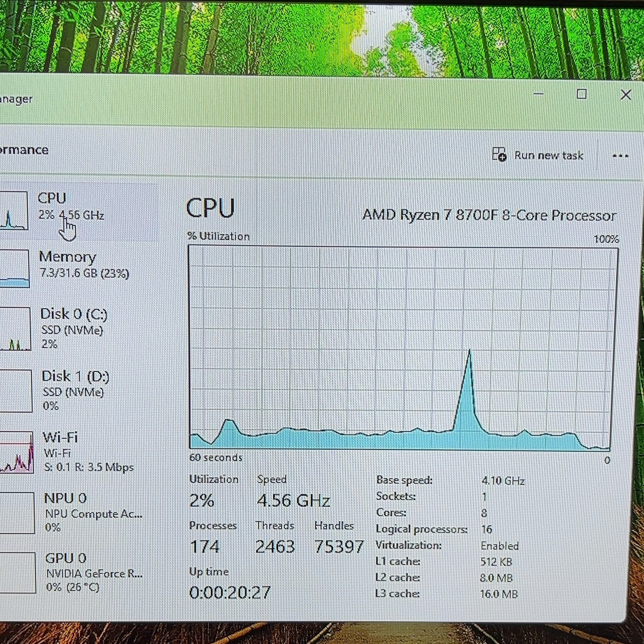Image resolution: width=644 pixels, height=644 pixels.
Task: Click the Run new task button label
Action: point(549,155)
